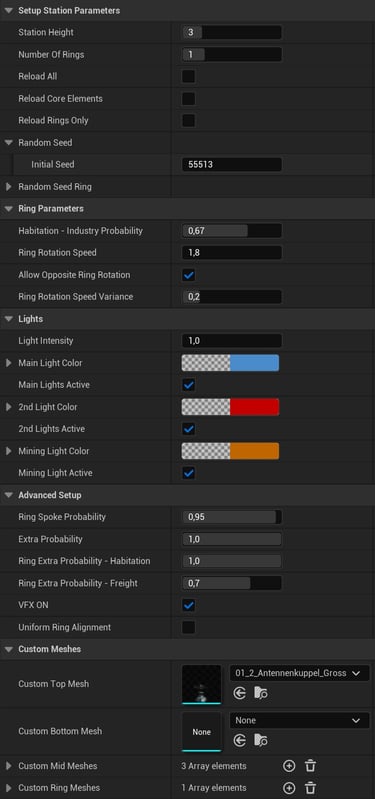The width and height of the screenshot is (375, 799).
Task: Disable Allow Opposite Ring Rotation
Action: point(189,275)
